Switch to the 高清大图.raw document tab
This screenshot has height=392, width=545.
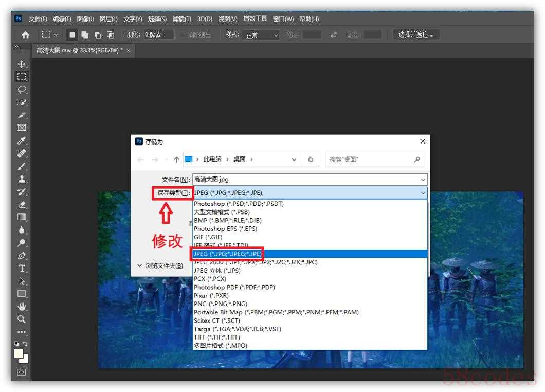79,51
